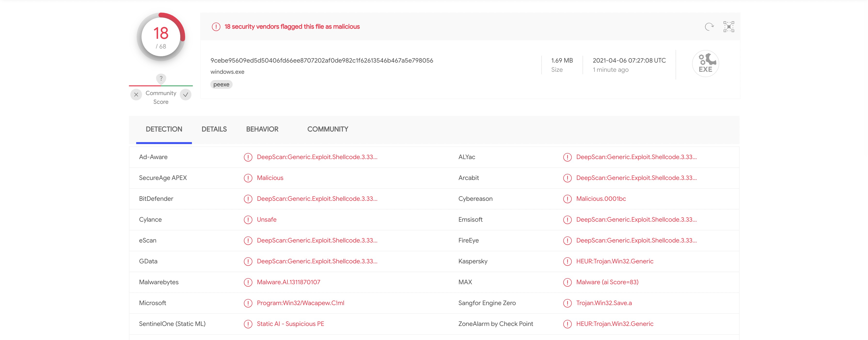This screenshot has width=868, height=340.
Task: Click the SHA-256 file hash text
Action: tap(322, 60)
